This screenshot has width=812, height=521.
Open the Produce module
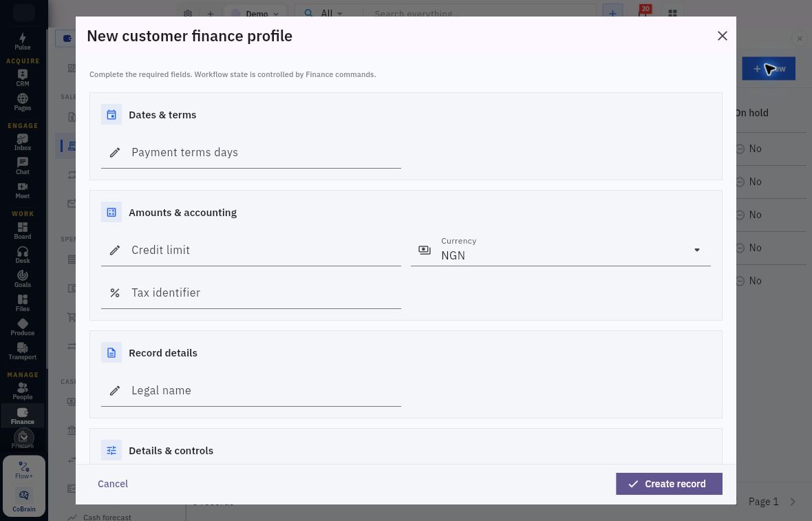click(x=22, y=328)
